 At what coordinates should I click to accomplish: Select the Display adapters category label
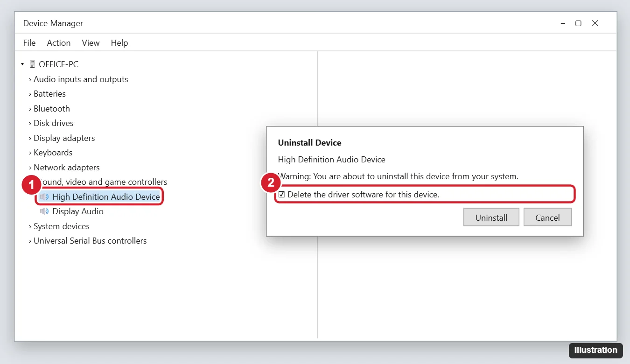[x=64, y=138]
